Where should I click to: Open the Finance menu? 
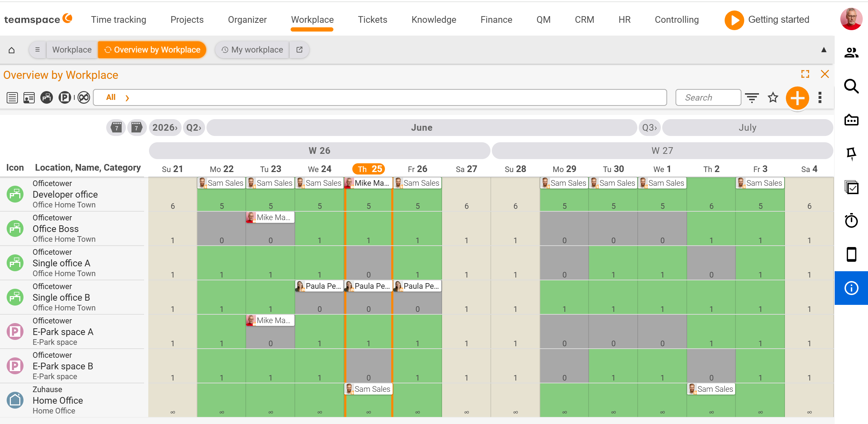[x=496, y=20]
